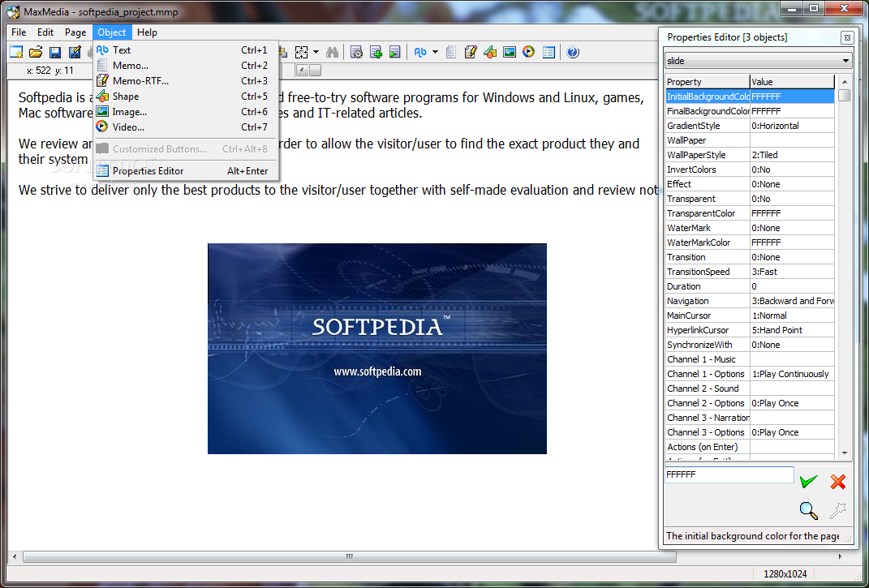Open the Page menu
This screenshot has width=869, height=588.
click(x=75, y=32)
